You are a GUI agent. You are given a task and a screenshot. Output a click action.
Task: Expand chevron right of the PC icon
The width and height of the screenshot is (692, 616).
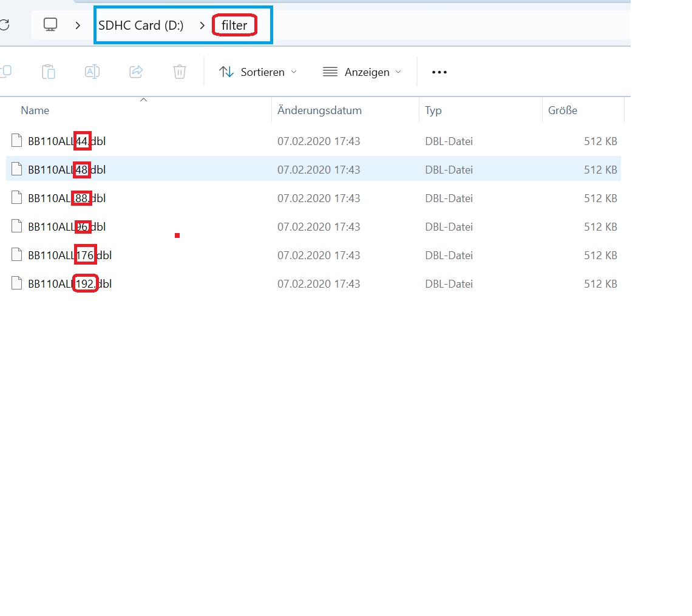click(78, 25)
